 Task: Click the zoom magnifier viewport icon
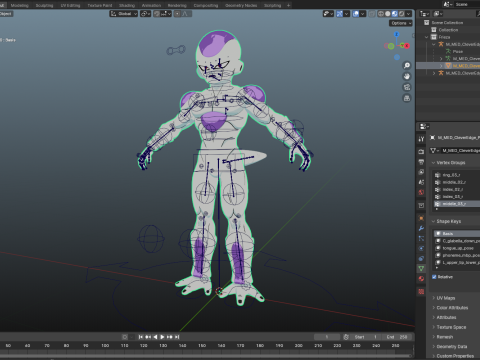tap(407, 65)
